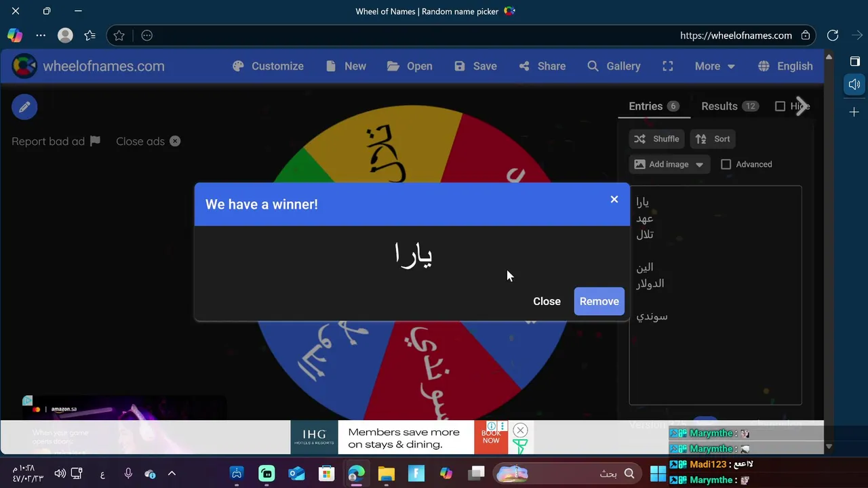Click the entry عهد in the list
Screen dimensions: 868x488
[645, 218]
